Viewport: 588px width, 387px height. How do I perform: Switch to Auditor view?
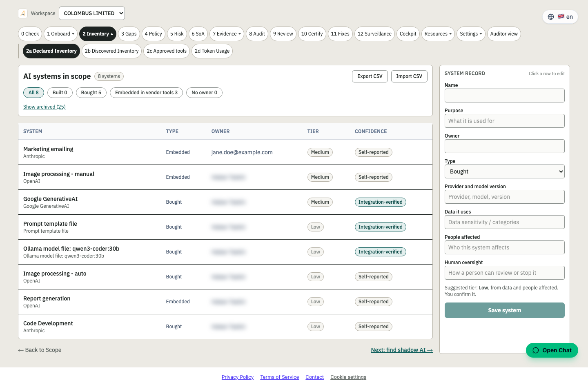point(504,34)
